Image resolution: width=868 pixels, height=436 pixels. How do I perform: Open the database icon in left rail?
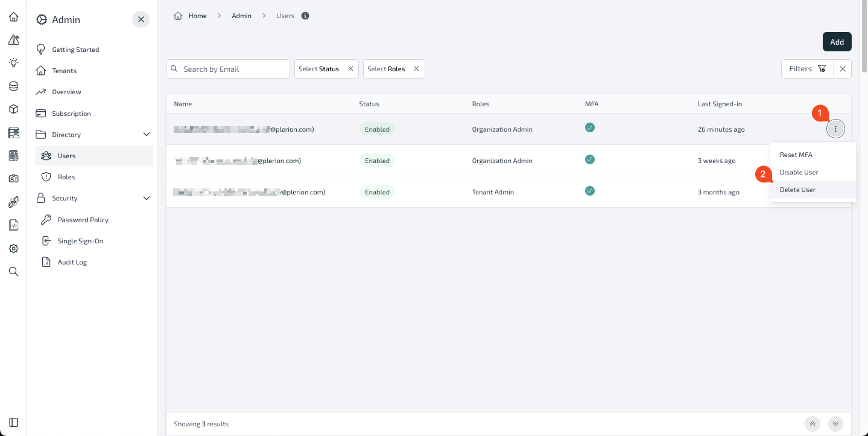[x=13, y=86]
